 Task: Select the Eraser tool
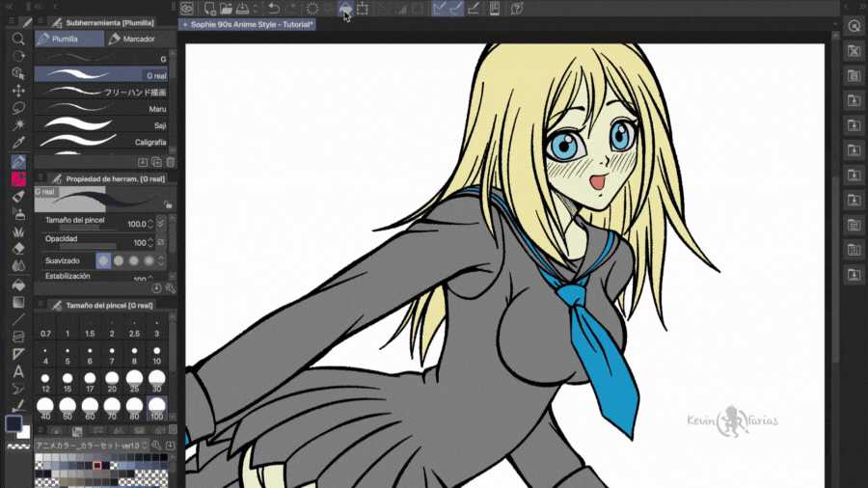pyautogui.click(x=18, y=249)
